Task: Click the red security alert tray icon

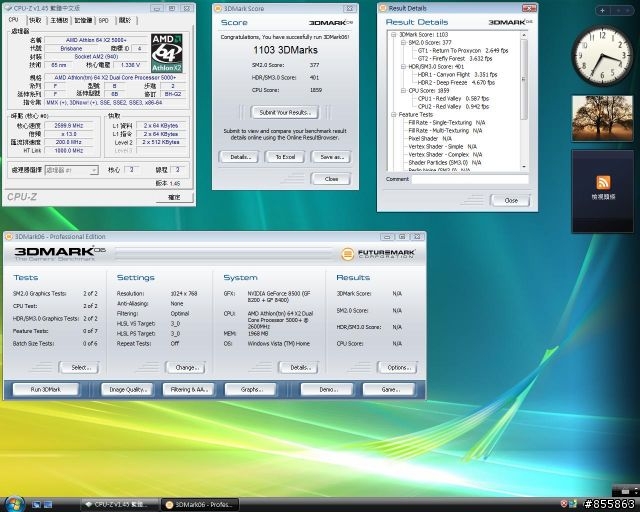Action: coord(564,505)
